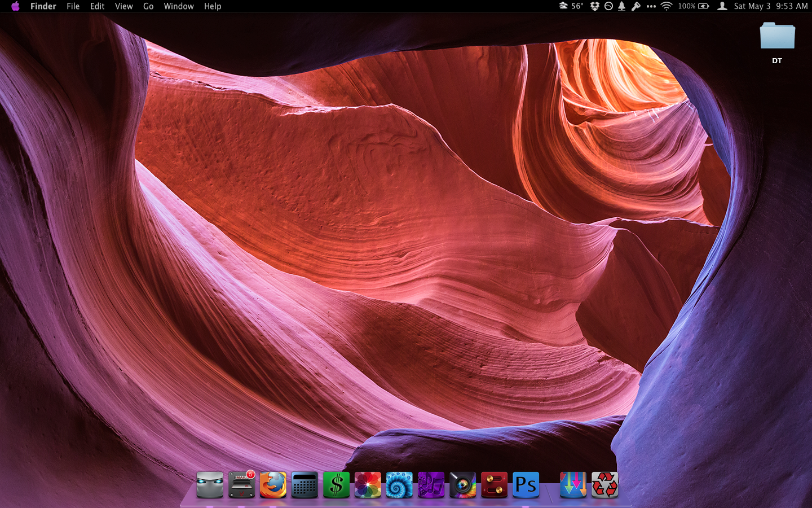The width and height of the screenshot is (812, 508).
Task: Open the user account menu icon
Action: click(722, 6)
